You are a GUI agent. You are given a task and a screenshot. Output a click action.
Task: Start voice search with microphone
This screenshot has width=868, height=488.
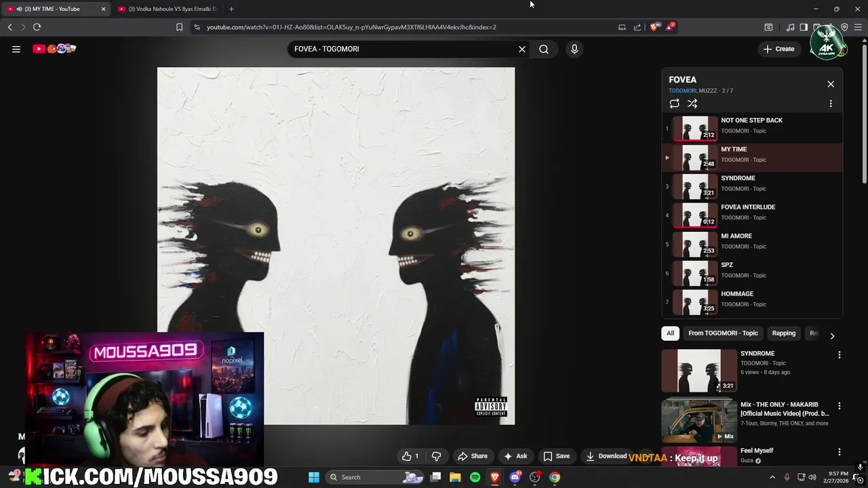point(574,49)
